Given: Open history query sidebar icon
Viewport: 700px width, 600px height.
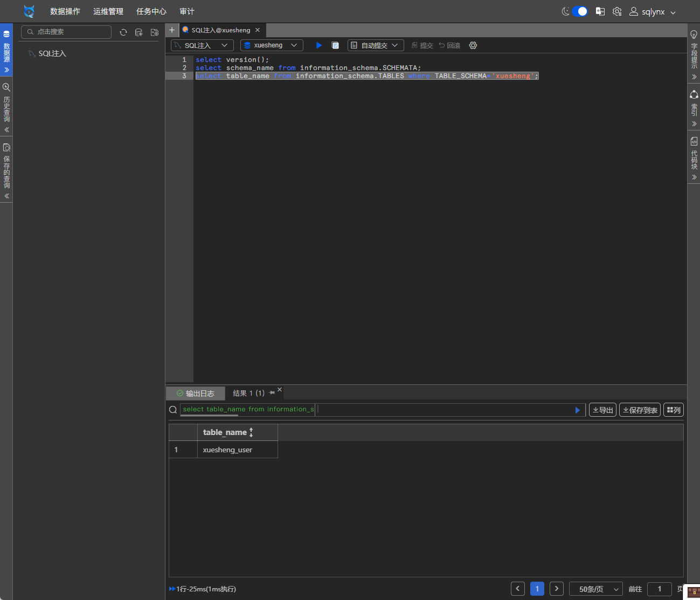Looking at the screenshot, I should point(6,87).
